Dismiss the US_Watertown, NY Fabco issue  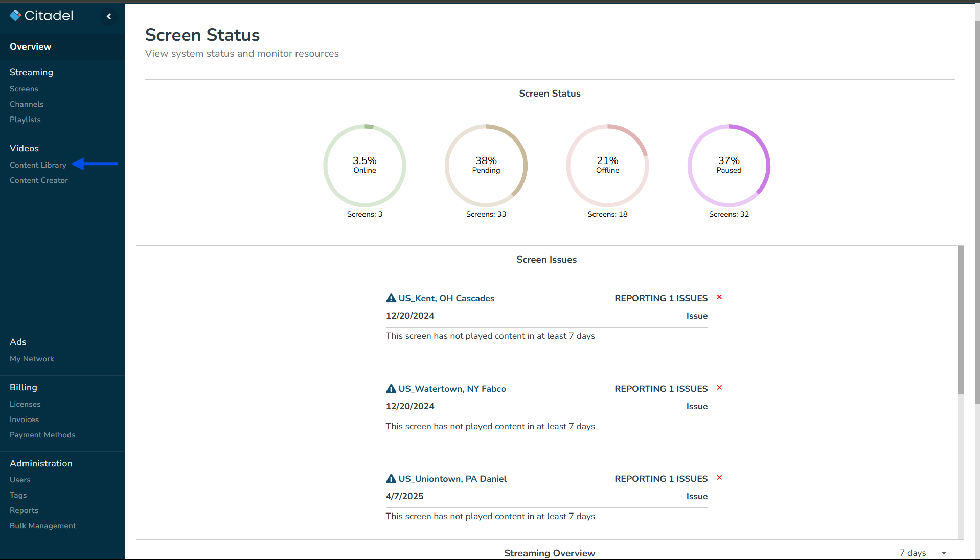719,388
